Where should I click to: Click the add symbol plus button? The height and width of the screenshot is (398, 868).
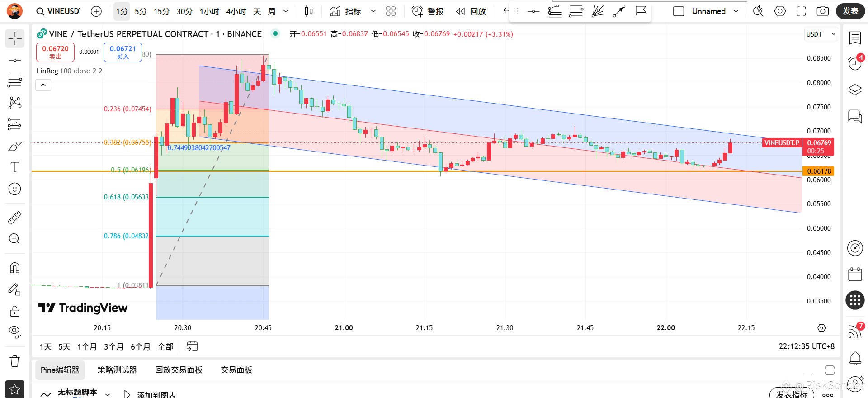coord(96,11)
